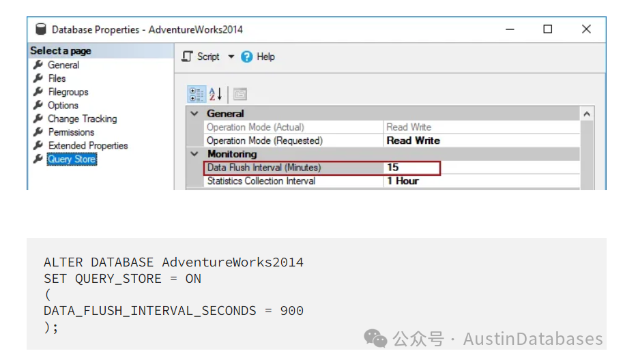Screen dimensions: 623x364
Task: Click the wrench icon beside Files
Action: (x=38, y=78)
